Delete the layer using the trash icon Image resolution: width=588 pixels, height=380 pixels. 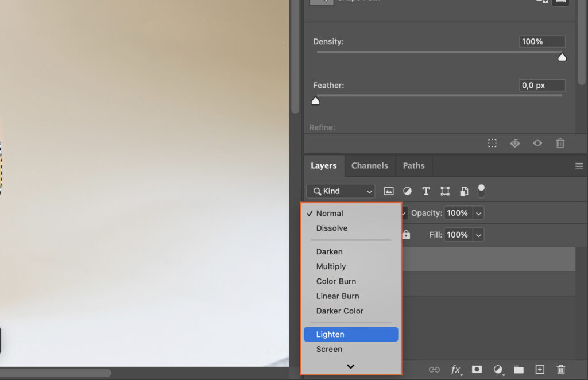[560, 370]
